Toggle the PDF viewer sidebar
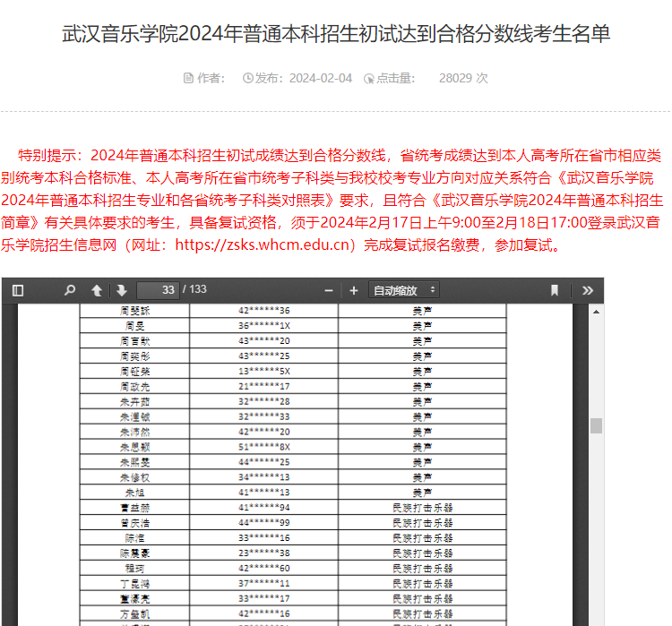Screen dimensions: 672x626 tap(18, 290)
